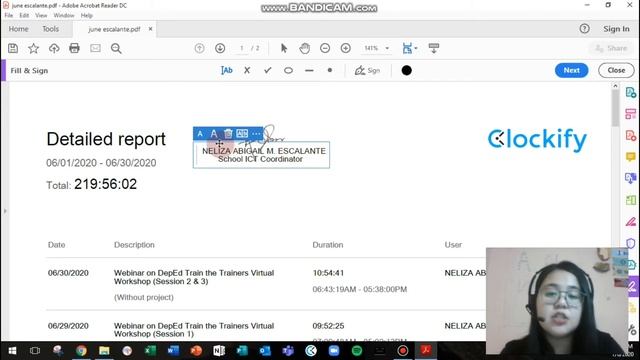Click the Sign In link
The image size is (640, 360).
616,29
